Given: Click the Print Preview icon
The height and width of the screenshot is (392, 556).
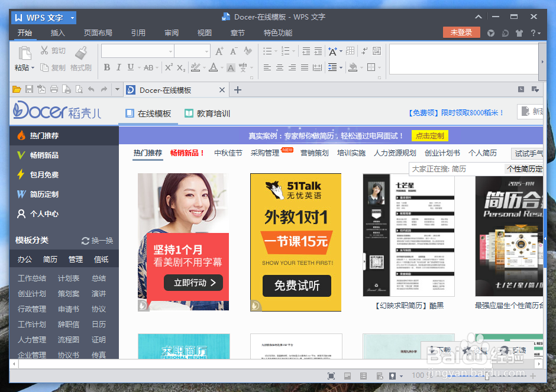Looking at the screenshot, I should point(79,89).
